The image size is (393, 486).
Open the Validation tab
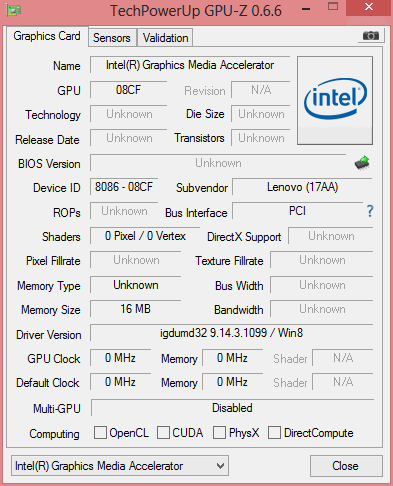click(165, 38)
